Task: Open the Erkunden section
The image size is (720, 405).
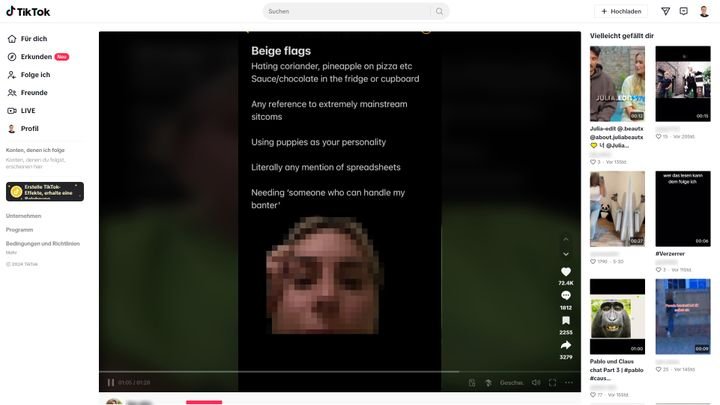Action: coord(38,56)
